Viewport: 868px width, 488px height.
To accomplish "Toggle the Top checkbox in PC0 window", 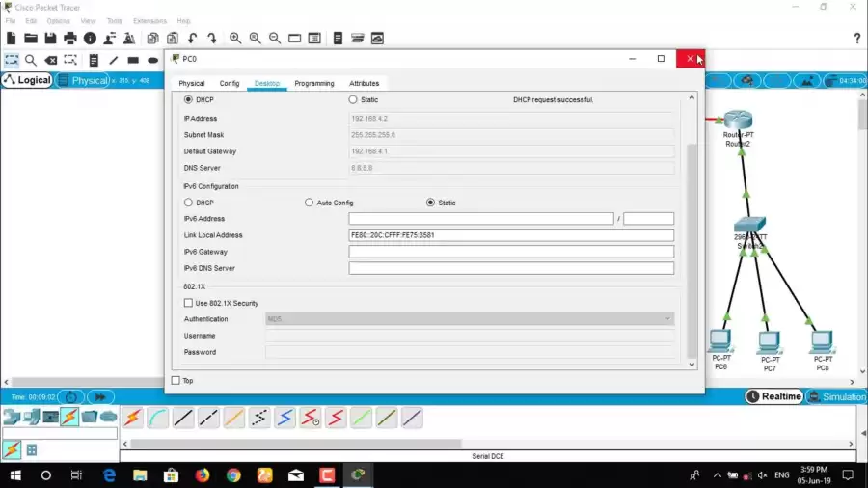I will (176, 380).
